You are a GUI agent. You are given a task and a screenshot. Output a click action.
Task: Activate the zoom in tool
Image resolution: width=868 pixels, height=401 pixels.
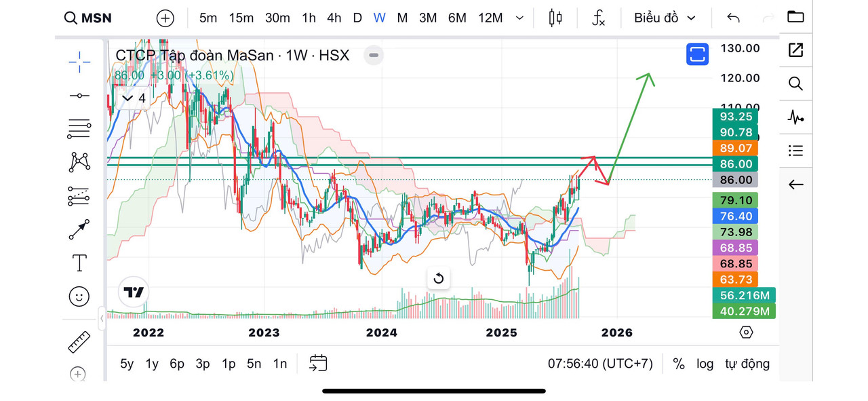pyautogui.click(x=78, y=374)
